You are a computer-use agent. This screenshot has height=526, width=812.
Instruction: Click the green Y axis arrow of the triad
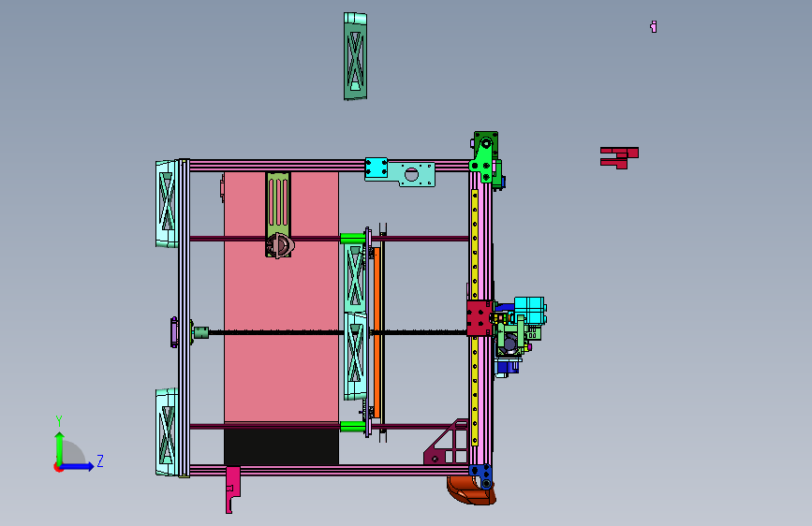(60, 447)
